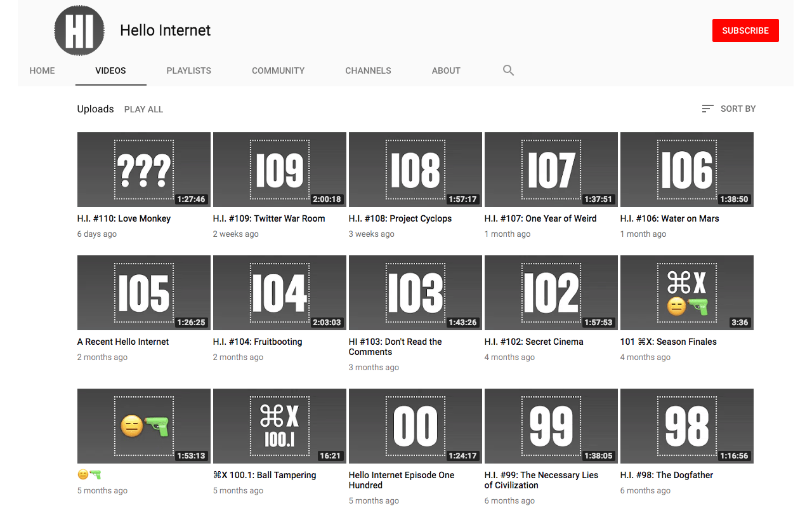Click the 1:27:46 duration badge
Image resolution: width=812 pixels, height=508 pixels.
tap(192, 199)
